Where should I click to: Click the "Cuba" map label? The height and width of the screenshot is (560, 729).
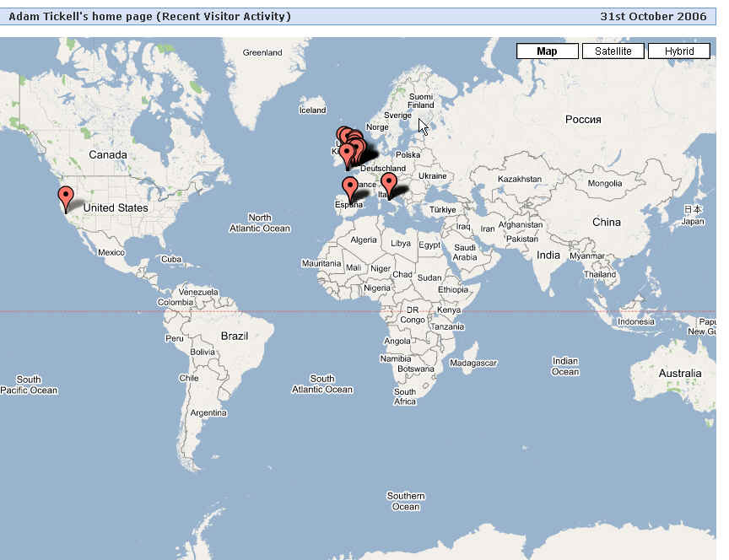pos(171,259)
